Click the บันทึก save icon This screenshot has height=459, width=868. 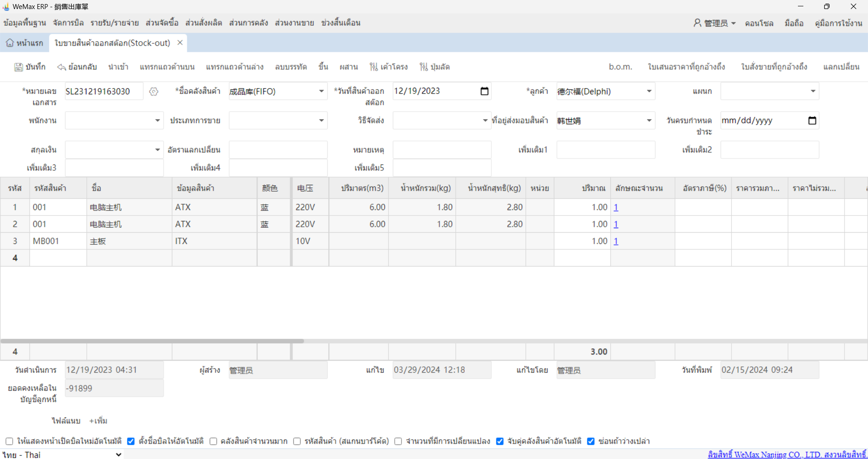[19, 67]
